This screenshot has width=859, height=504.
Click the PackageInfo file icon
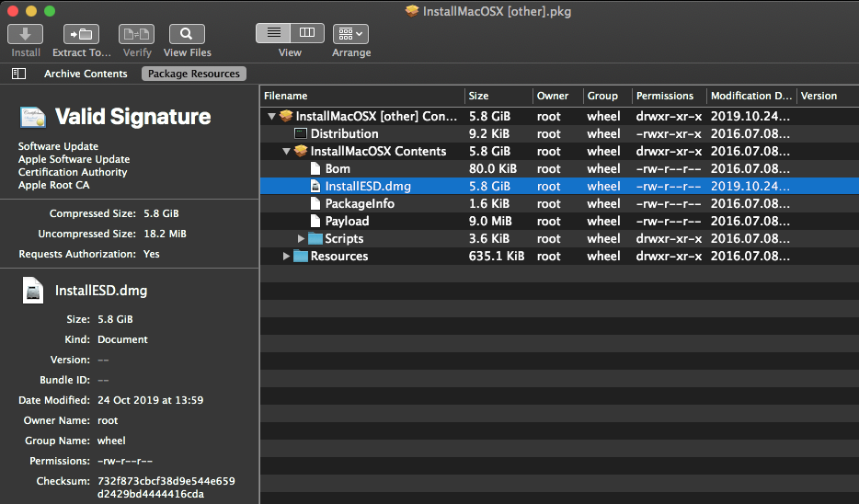[315, 204]
